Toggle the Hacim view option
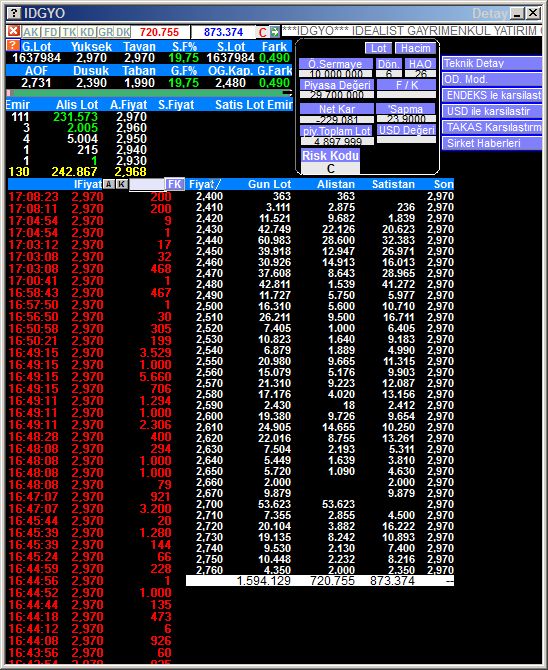548x670 pixels. tap(415, 48)
